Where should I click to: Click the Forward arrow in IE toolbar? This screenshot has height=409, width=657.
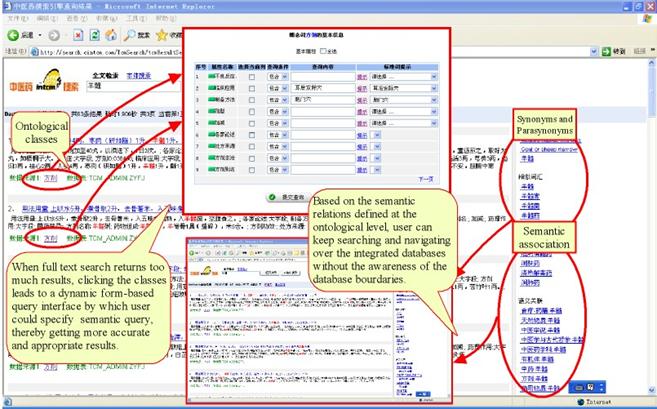56,33
